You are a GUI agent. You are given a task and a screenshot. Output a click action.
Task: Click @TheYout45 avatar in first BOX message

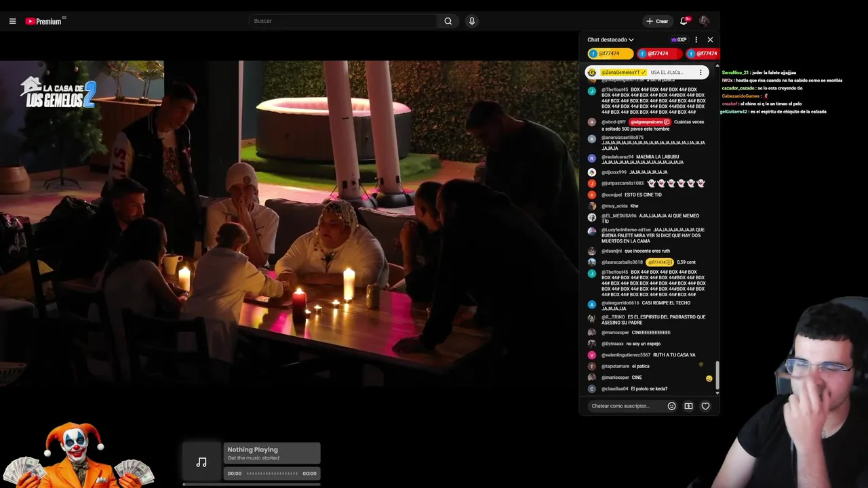tap(592, 90)
